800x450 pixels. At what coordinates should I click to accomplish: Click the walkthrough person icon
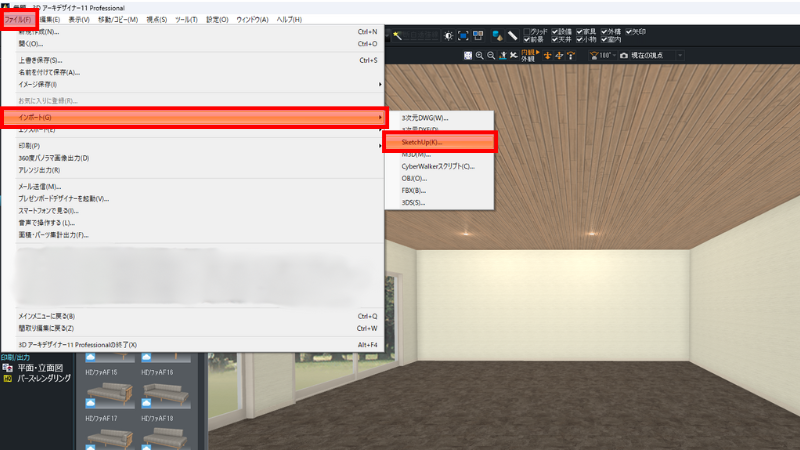tap(503, 56)
